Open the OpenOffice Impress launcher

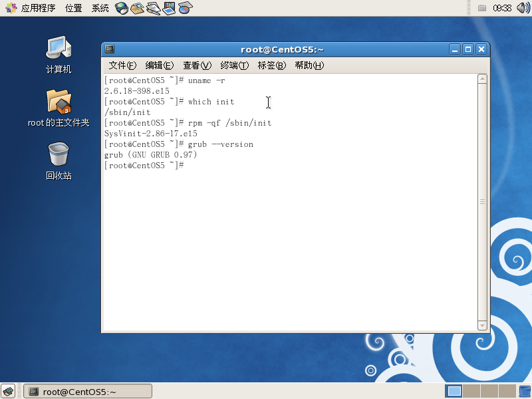coord(169,8)
